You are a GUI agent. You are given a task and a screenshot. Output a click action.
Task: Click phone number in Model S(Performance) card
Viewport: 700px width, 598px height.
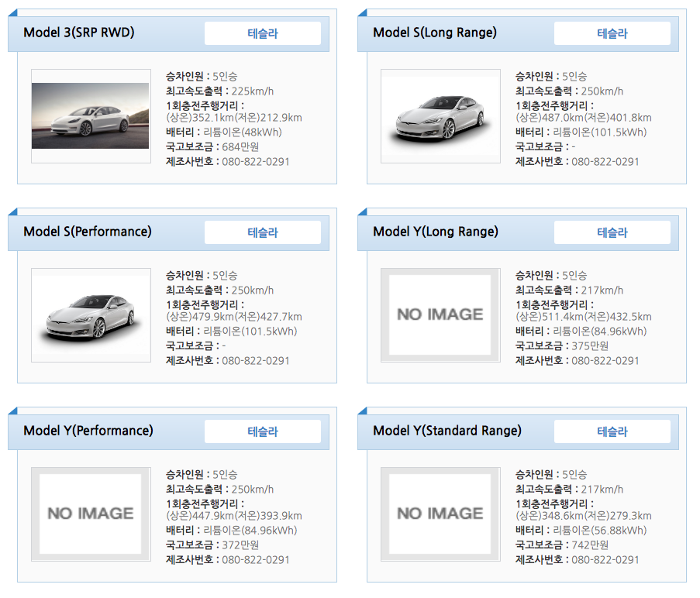point(256,361)
